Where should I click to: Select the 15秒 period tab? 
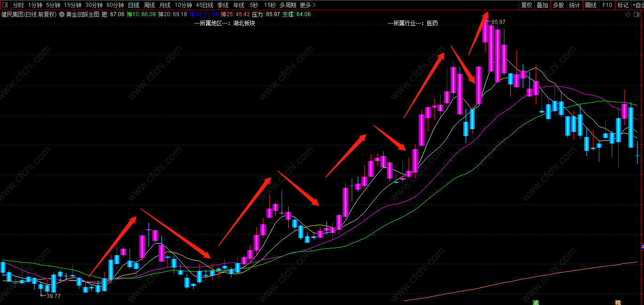(270, 5)
